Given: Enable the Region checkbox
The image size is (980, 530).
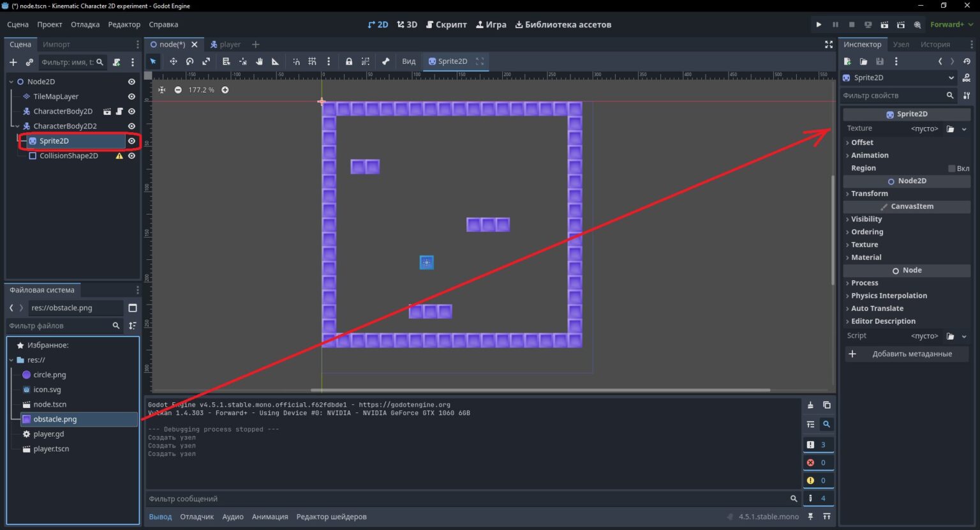Looking at the screenshot, I should (x=951, y=168).
